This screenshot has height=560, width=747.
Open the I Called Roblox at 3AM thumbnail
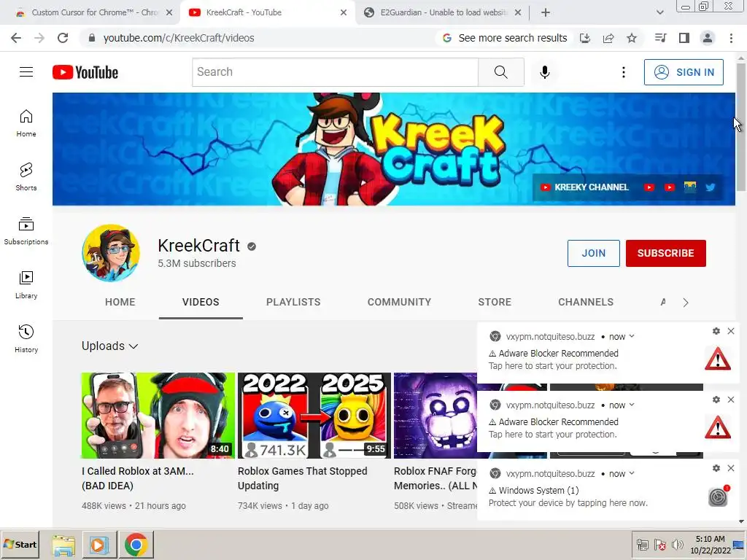pyautogui.click(x=158, y=415)
